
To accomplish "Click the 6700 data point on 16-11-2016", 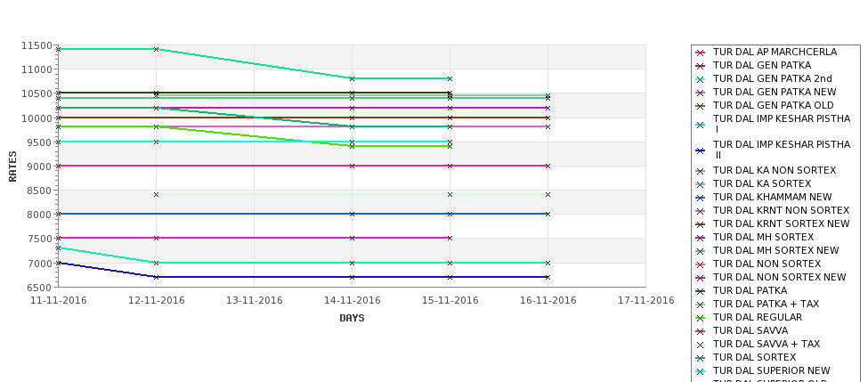I will pyautogui.click(x=548, y=277).
